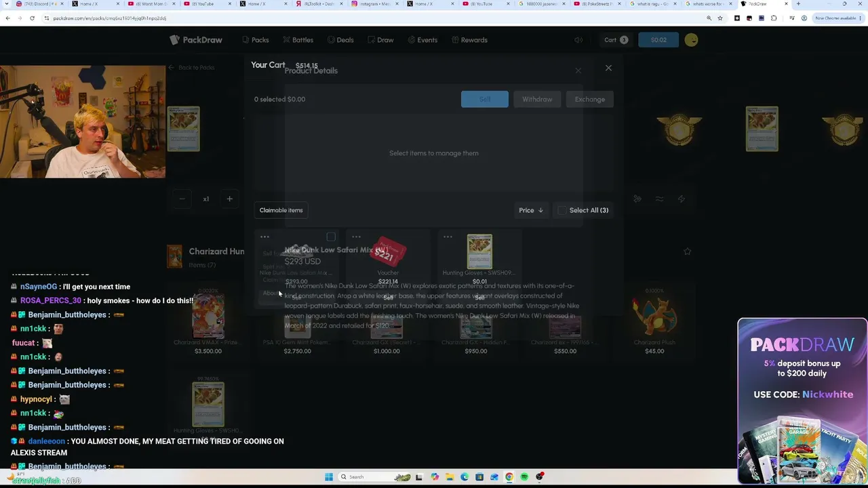This screenshot has height=488, width=868.
Task: Open the yellow profile avatar
Action: tap(691, 40)
